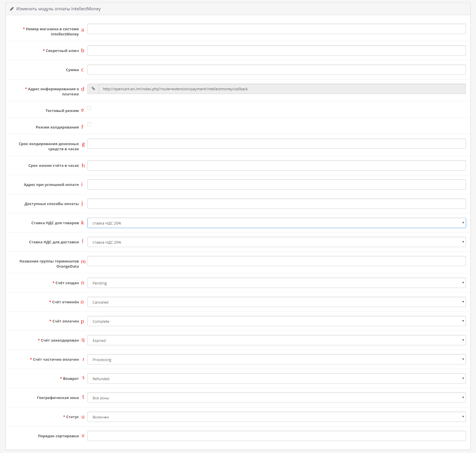
Task: Click the Номер магазина input field
Action: click(x=276, y=29)
